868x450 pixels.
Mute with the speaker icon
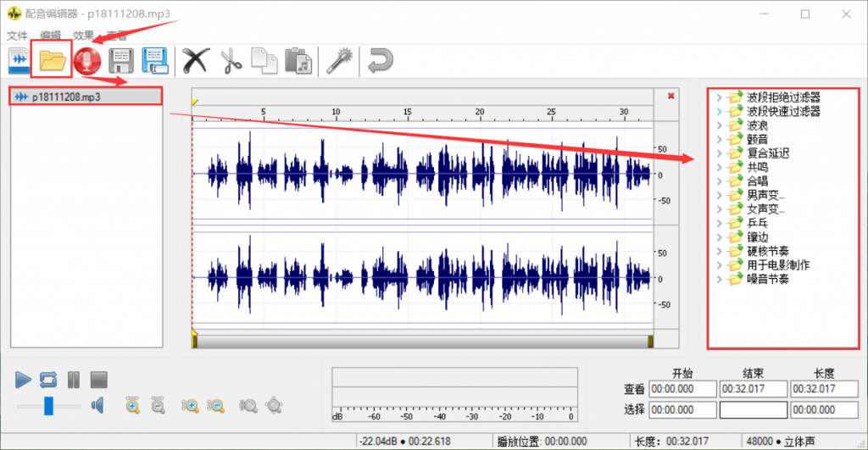point(97,406)
